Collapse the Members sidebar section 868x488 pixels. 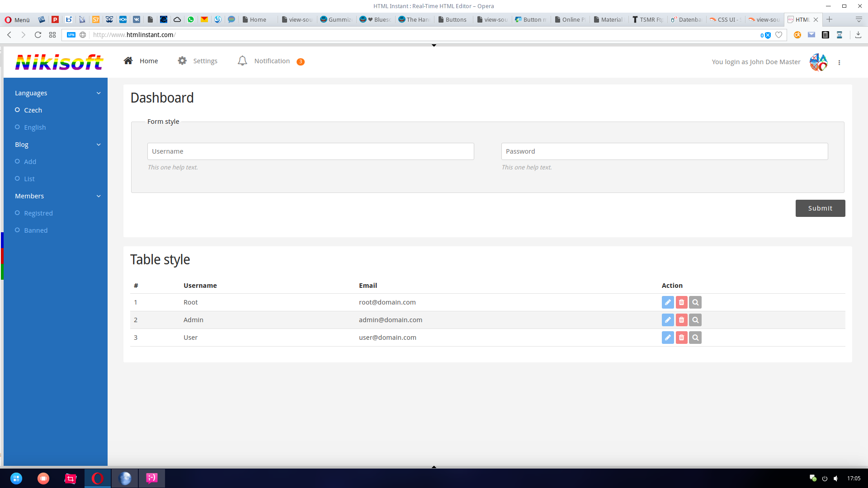tap(99, 196)
